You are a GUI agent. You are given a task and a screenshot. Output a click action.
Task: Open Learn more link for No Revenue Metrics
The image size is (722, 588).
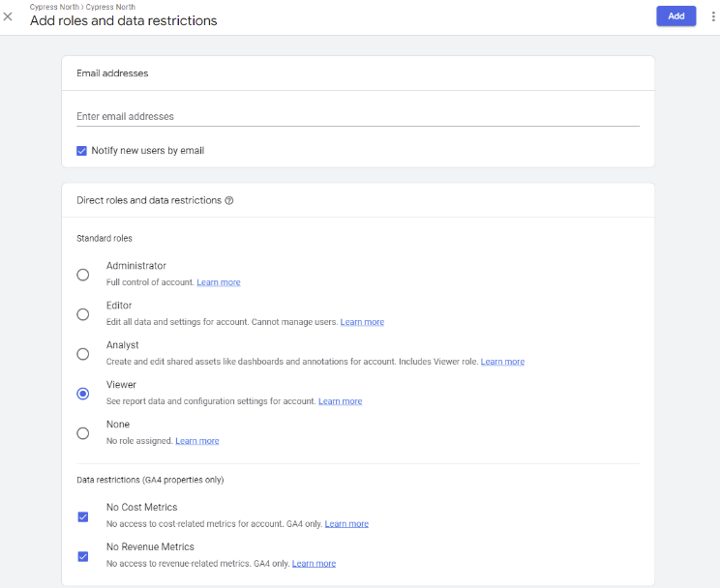pyautogui.click(x=314, y=563)
